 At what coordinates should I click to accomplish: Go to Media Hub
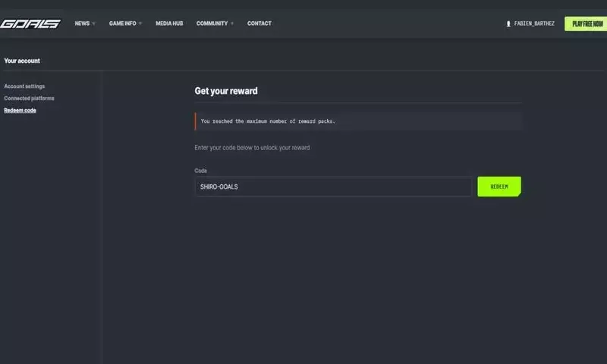point(169,24)
